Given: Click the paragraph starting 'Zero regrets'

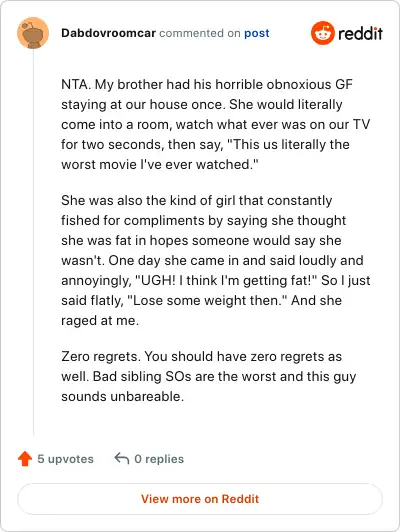Looking at the screenshot, I should coord(208,376).
